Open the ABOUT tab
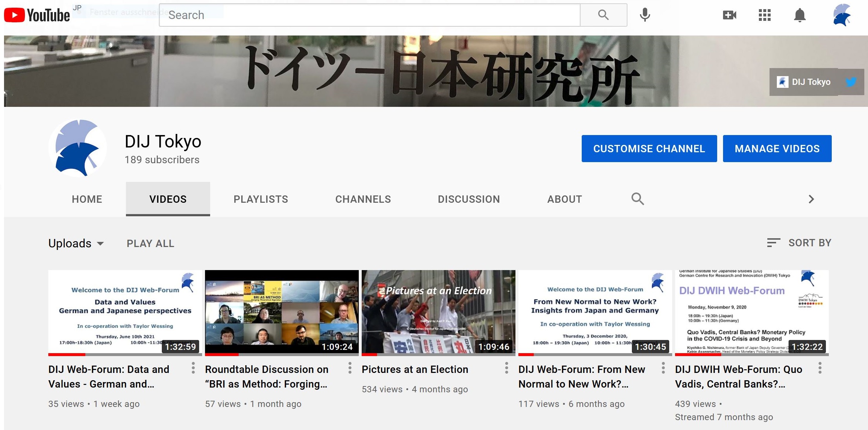868x430 pixels. 565,199
